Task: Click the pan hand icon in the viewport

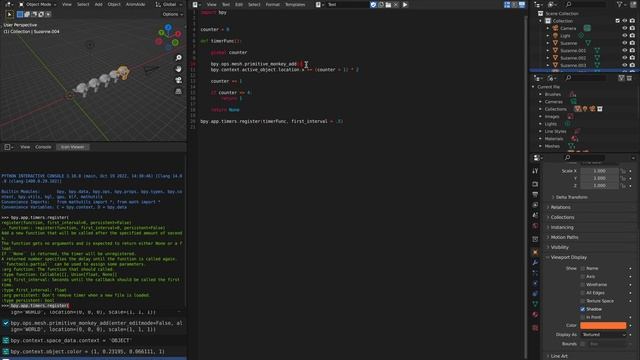Action: pos(178,69)
